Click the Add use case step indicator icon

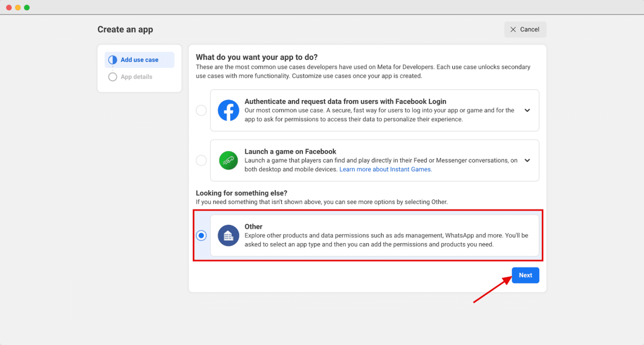tap(112, 59)
